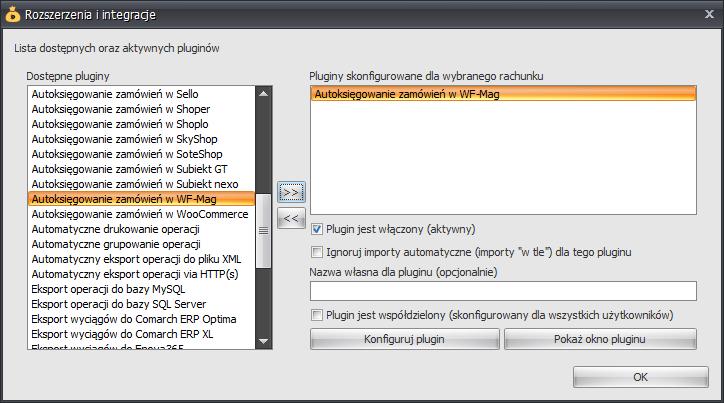Click the Pokaż okno pluginu button
This screenshot has height=403, width=724.
(x=600, y=339)
